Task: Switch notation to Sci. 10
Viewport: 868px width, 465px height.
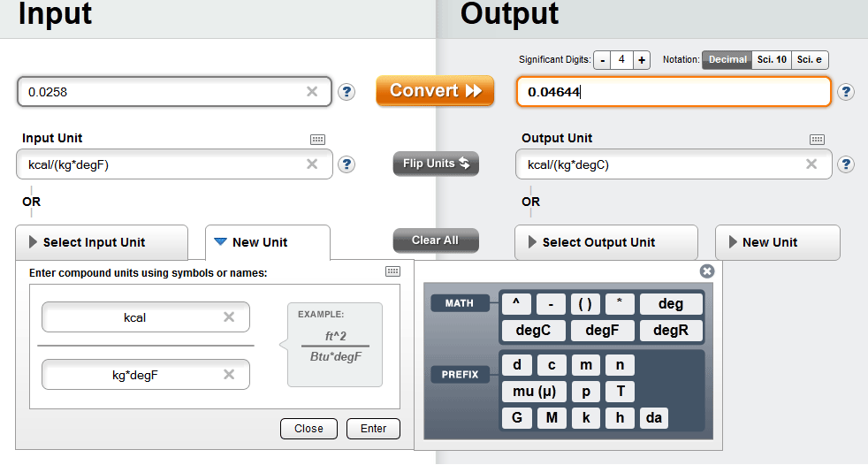Action: pyautogui.click(x=772, y=60)
